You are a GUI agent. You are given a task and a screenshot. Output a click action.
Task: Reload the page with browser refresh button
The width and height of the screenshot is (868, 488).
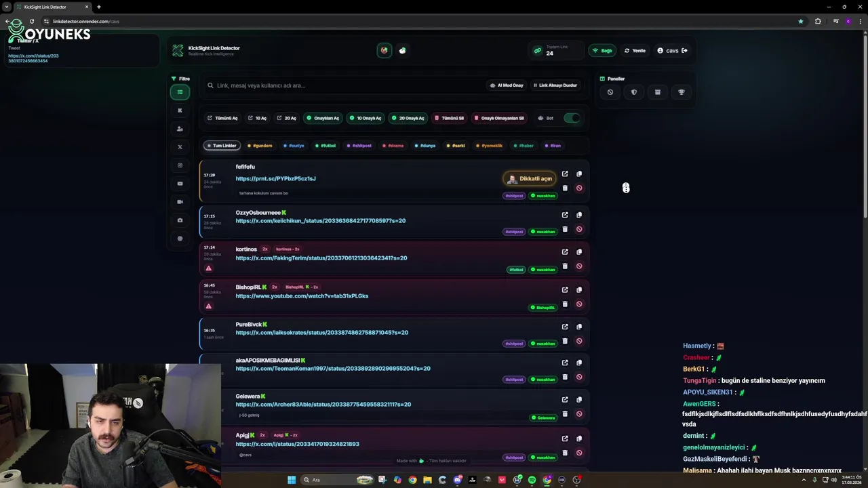coord(31,21)
